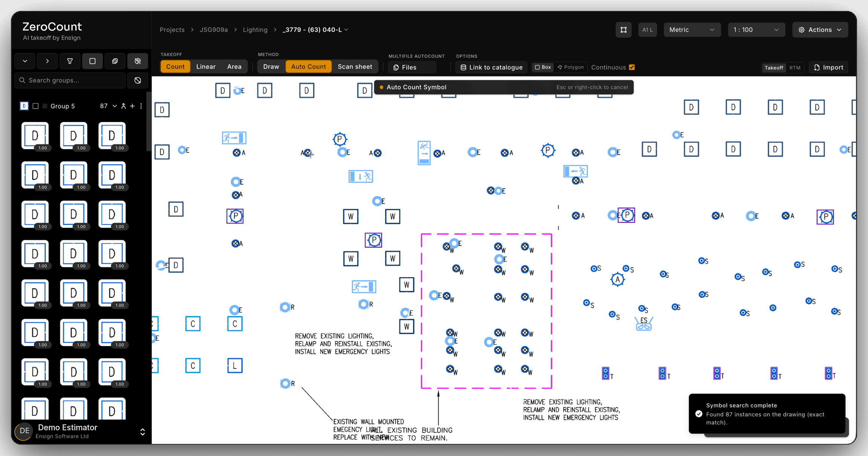The width and height of the screenshot is (868, 456).
Task: Click the crossed circle icon beside search
Action: pyautogui.click(x=138, y=80)
